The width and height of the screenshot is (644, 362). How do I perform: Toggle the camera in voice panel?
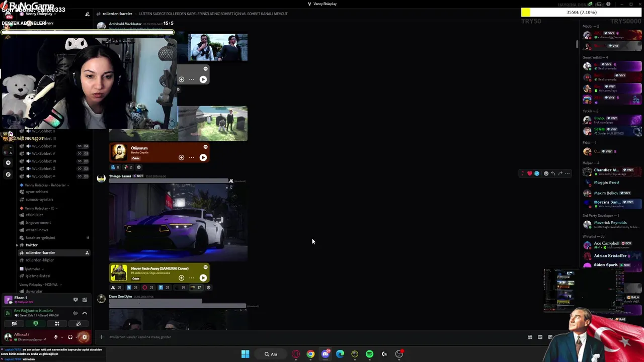click(14, 324)
